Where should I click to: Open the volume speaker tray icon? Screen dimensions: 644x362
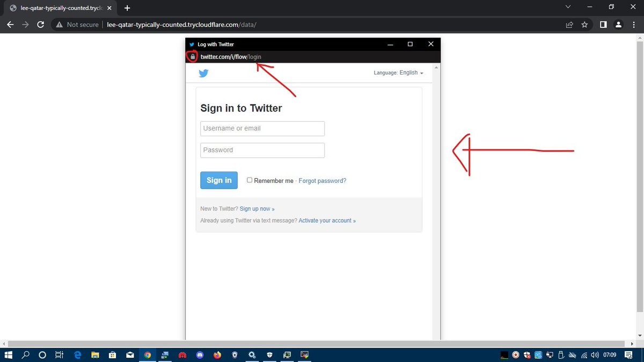tap(595, 354)
